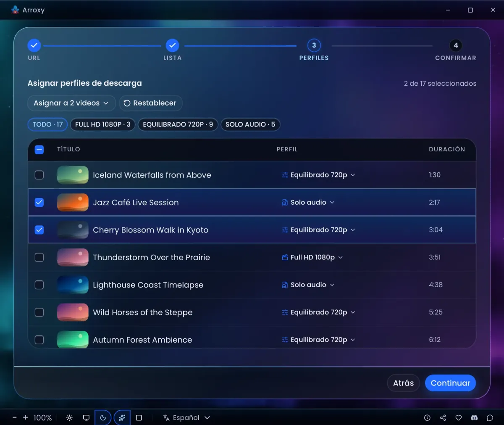Image resolution: width=504 pixels, height=425 pixels.
Task: Click the Arroxy app logo icon
Action: tap(15, 10)
